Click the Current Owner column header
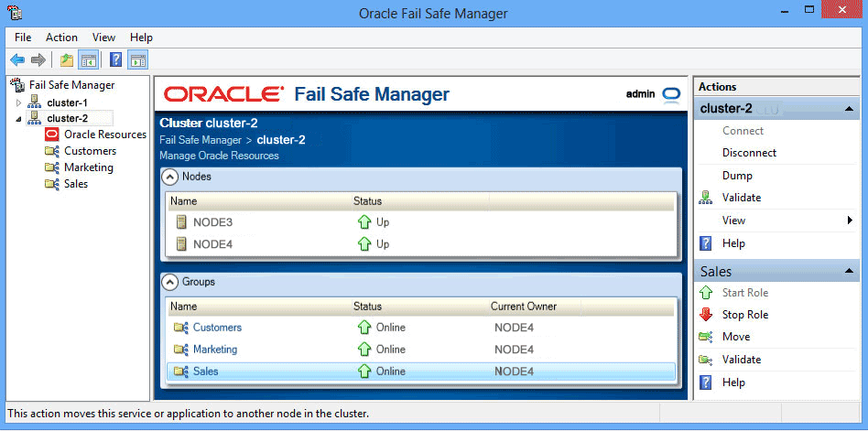This screenshot has width=868, height=431. (x=524, y=307)
